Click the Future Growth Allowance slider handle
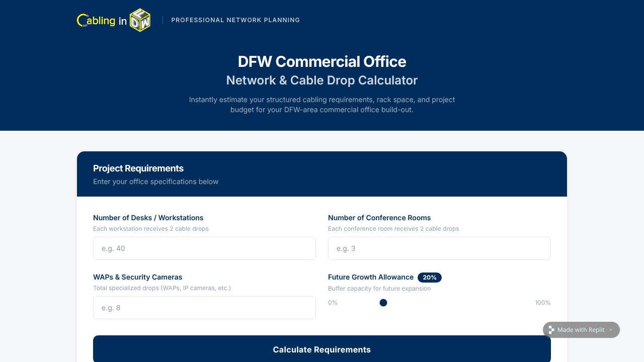 [x=383, y=303]
